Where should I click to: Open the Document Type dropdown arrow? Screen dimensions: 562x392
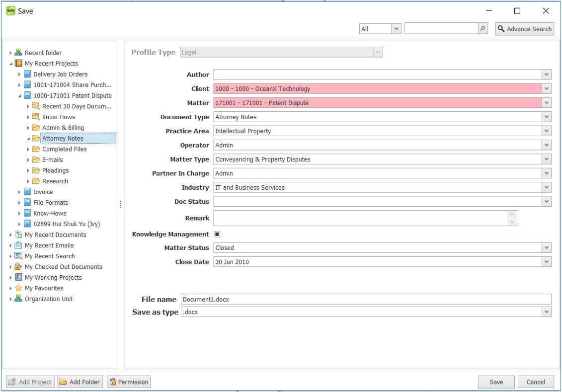[546, 117]
